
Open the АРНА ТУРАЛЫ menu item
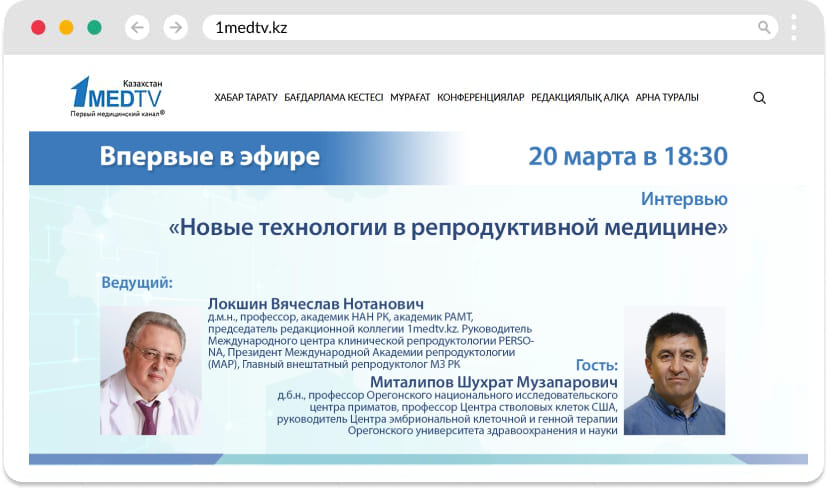pyautogui.click(x=667, y=98)
